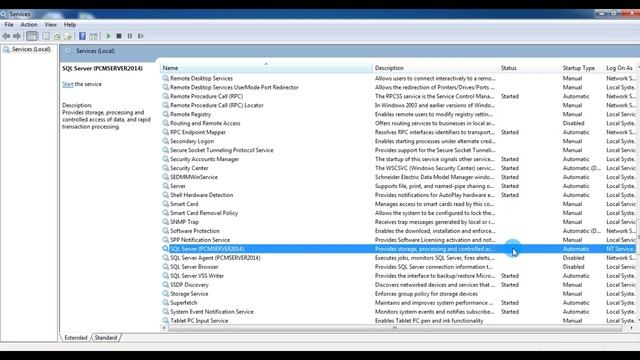The height and width of the screenshot is (360, 640).
Task: Click the gear icon beside Remote Desktop Services
Action: [x=165, y=78]
